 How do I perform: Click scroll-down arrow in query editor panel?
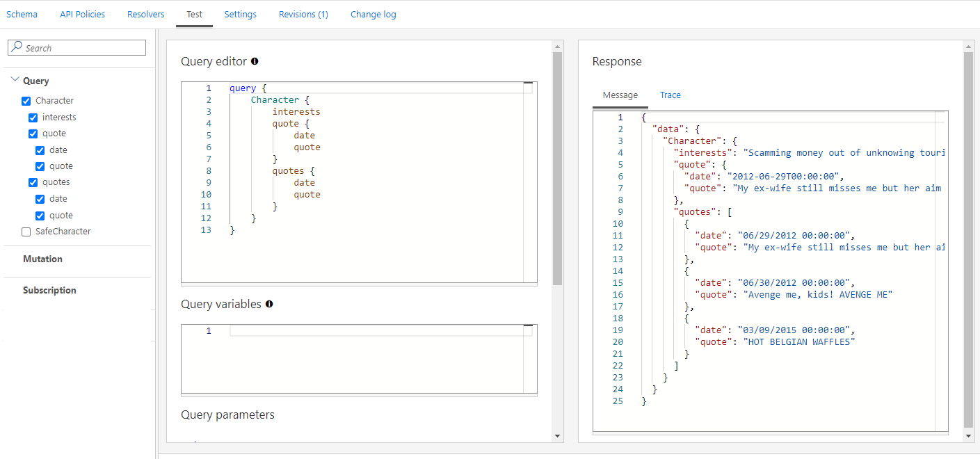tap(557, 435)
